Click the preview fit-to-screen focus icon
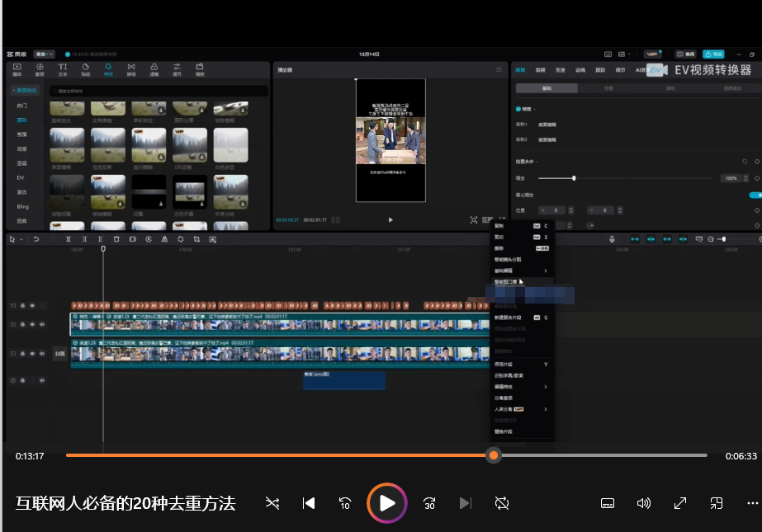 473,220
